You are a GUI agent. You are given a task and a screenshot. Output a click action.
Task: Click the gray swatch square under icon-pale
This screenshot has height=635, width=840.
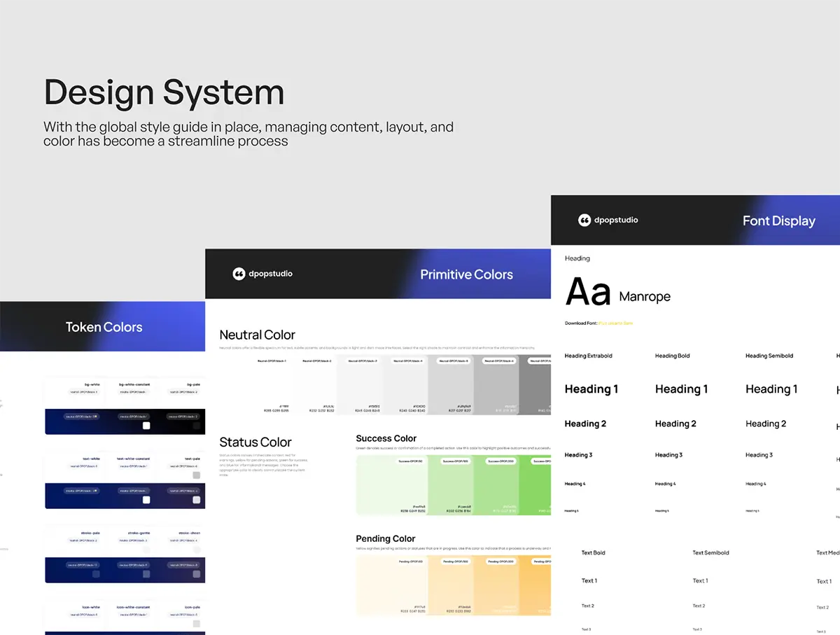point(197,624)
